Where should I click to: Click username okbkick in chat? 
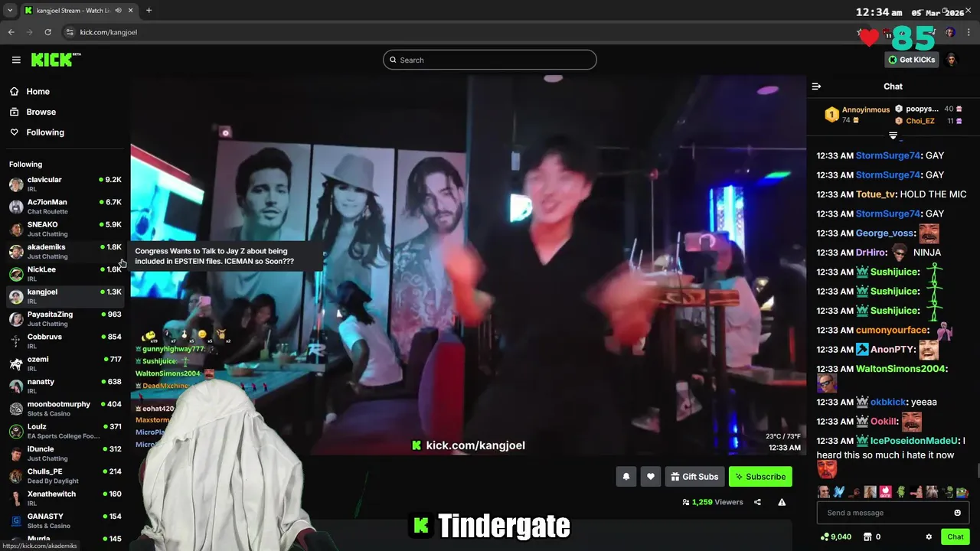[888, 402]
